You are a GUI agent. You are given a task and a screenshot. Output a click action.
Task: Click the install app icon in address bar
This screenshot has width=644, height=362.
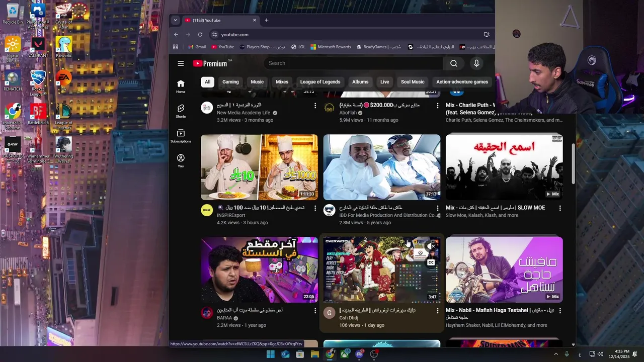487,35
